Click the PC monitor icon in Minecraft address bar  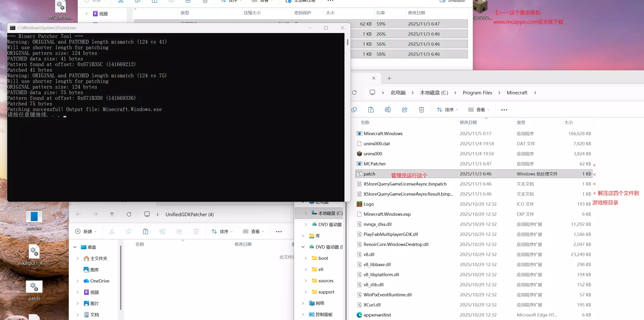(372, 93)
